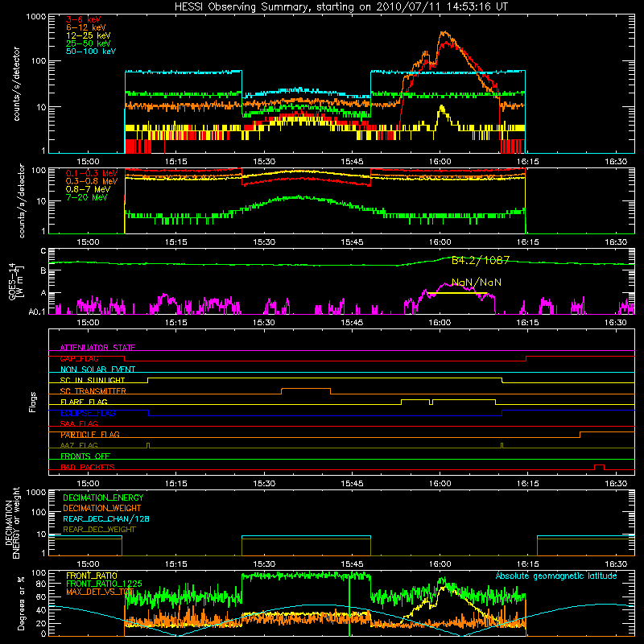Click the ATTENUATOR_STATE flag label
Image resolution: width=644 pixels, height=644 pixels.
97,348
